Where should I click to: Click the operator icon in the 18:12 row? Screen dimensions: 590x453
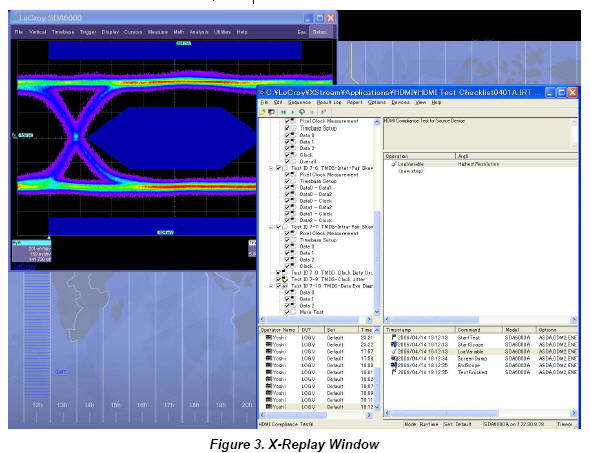(269, 407)
